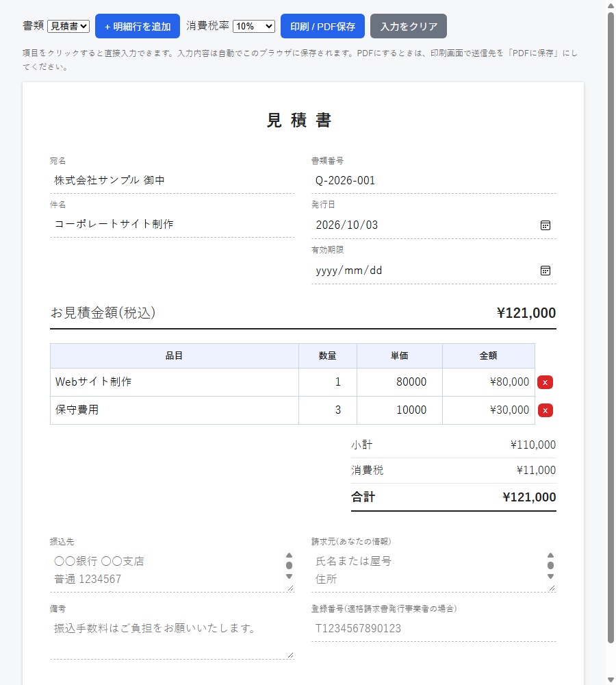Click the 消費税 ¥11,000 value
The height and width of the screenshot is (685, 616).
pos(536,471)
